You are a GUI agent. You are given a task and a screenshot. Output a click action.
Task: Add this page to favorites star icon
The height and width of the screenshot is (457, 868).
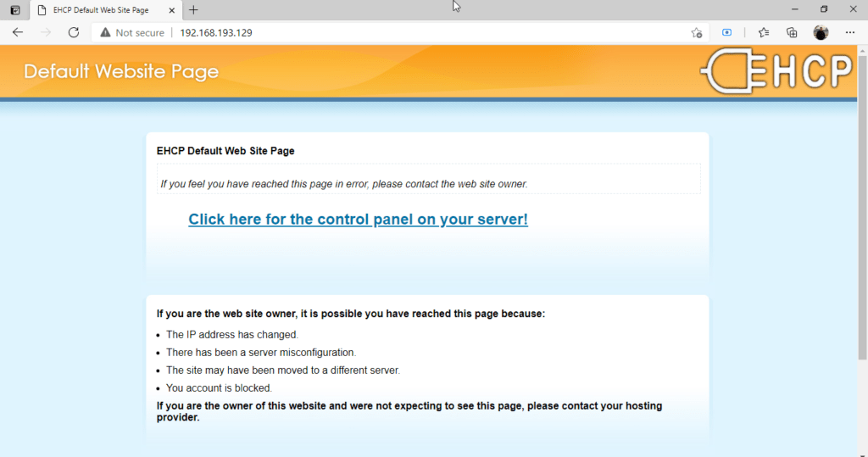tap(697, 33)
